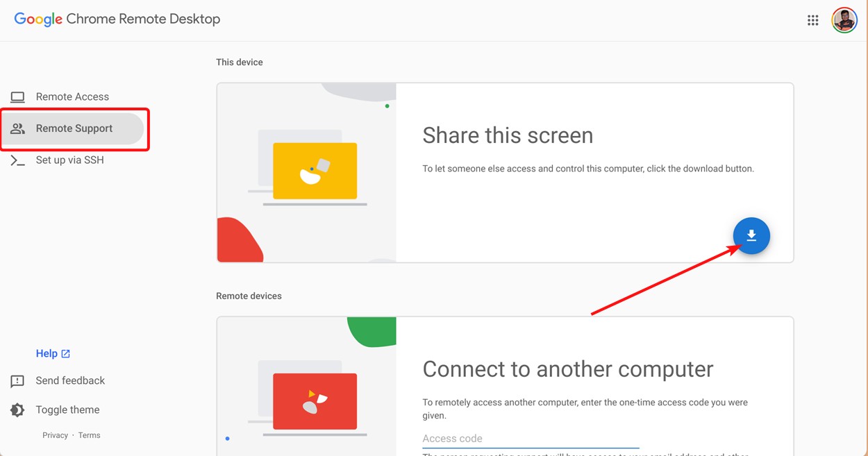Navigate to Set up via SSH
The image size is (868, 456).
69,160
